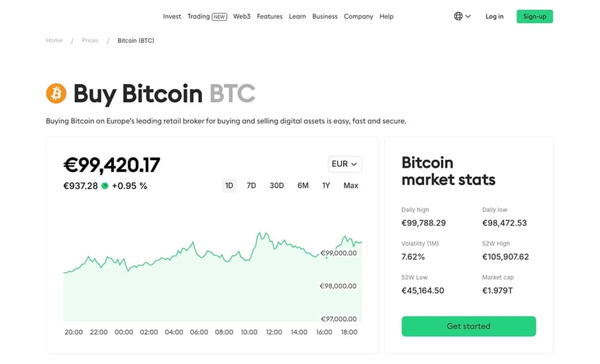Viewport: 600px width, 364px height.
Task: Open the Features menu
Action: pos(269,16)
